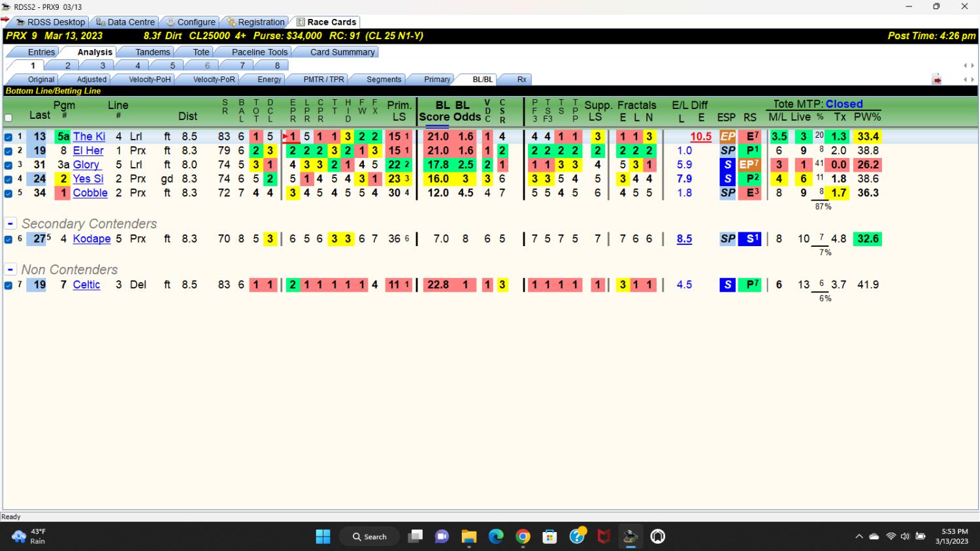
Task: Click Prim. LS column header
Action: [x=399, y=111]
